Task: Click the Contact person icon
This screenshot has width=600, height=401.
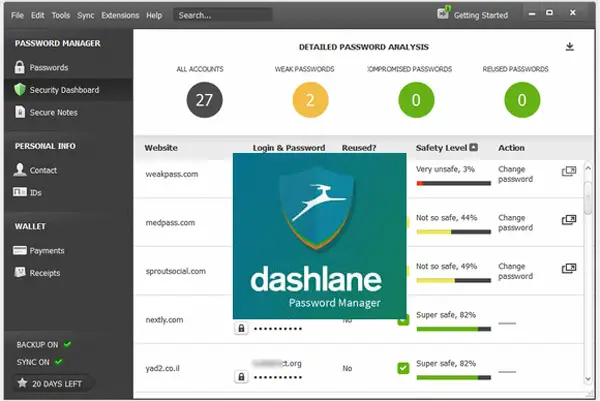Action: pos(20,170)
